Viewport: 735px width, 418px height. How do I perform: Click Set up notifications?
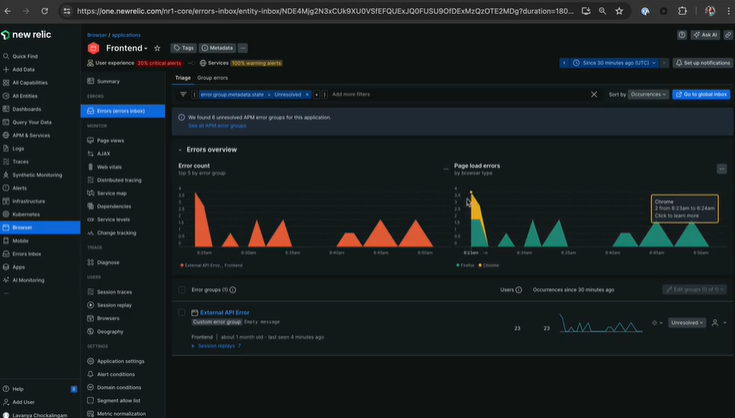(703, 63)
